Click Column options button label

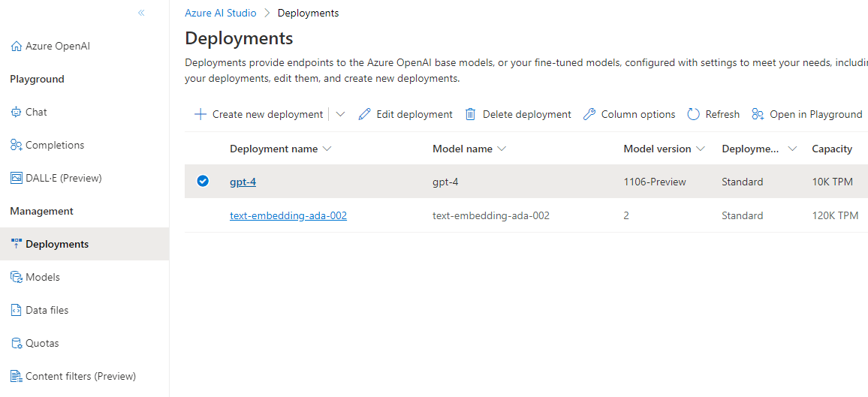coord(638,115)
